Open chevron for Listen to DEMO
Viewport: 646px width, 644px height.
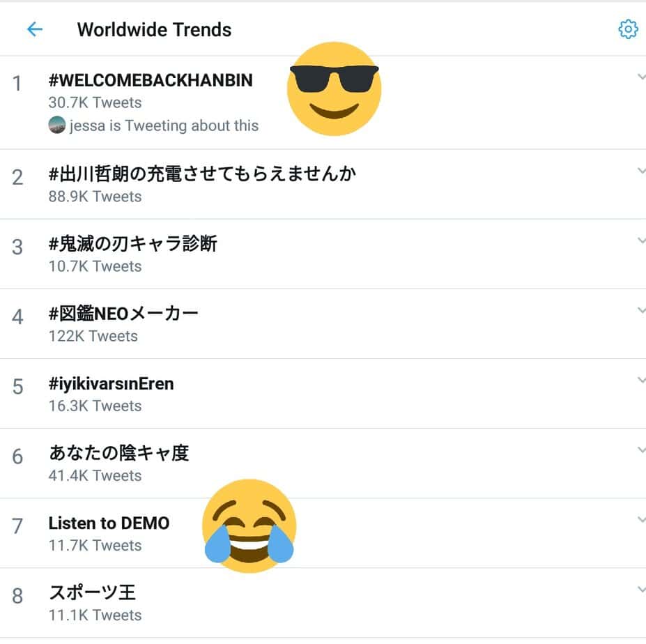tap(641, 519)
